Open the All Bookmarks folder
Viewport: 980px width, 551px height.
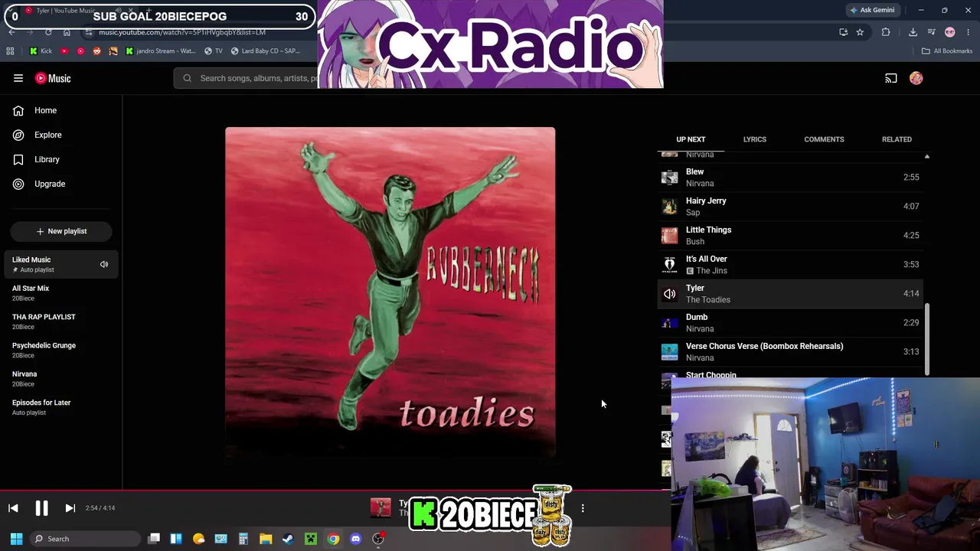click(947, 51)
